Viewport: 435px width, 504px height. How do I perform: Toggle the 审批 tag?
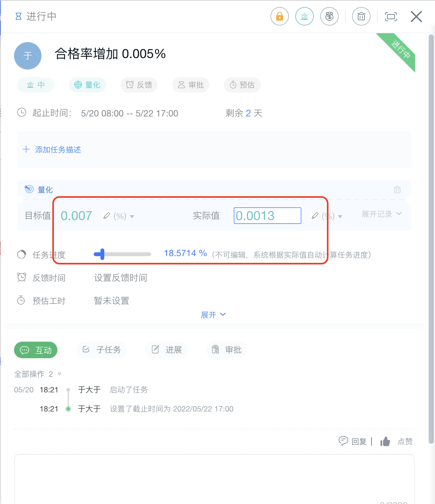pyautogui.click(x=191, y=85)
